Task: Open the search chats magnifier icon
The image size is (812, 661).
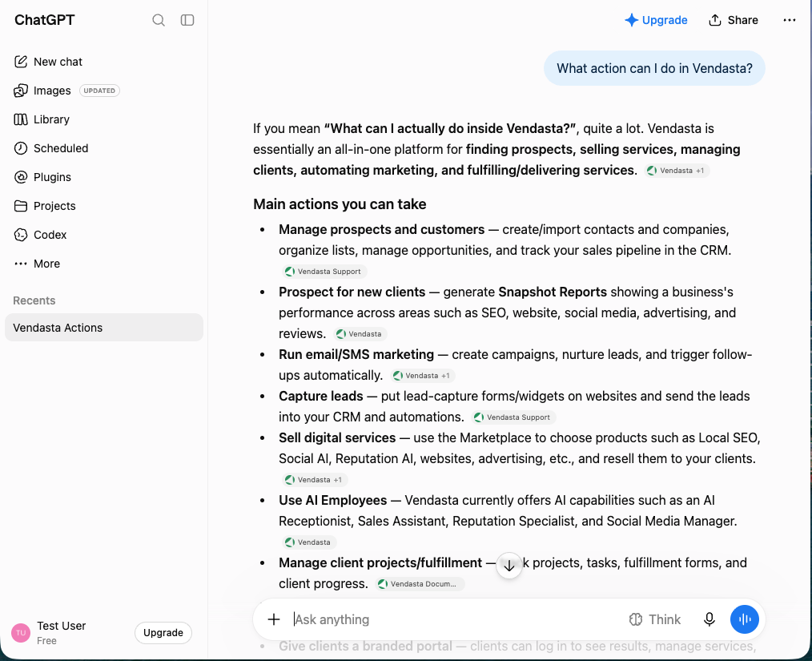Action: pyautogui.click(x=159, y=20)
